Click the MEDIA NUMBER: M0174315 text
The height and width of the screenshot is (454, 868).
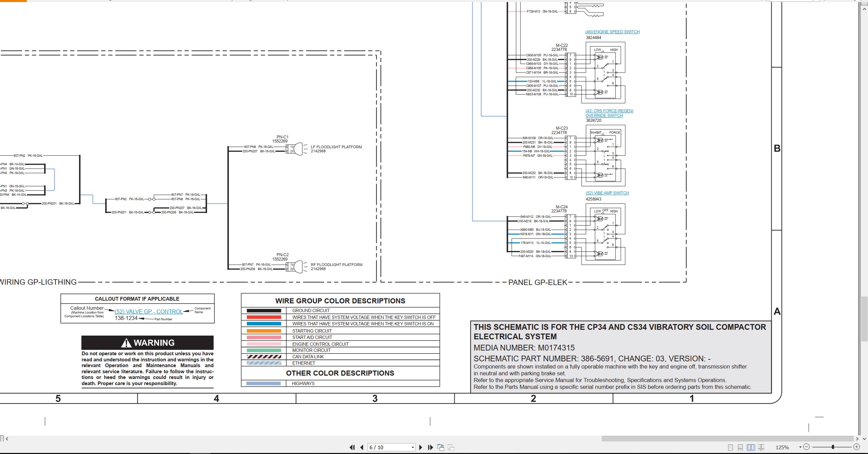(524, 348)
